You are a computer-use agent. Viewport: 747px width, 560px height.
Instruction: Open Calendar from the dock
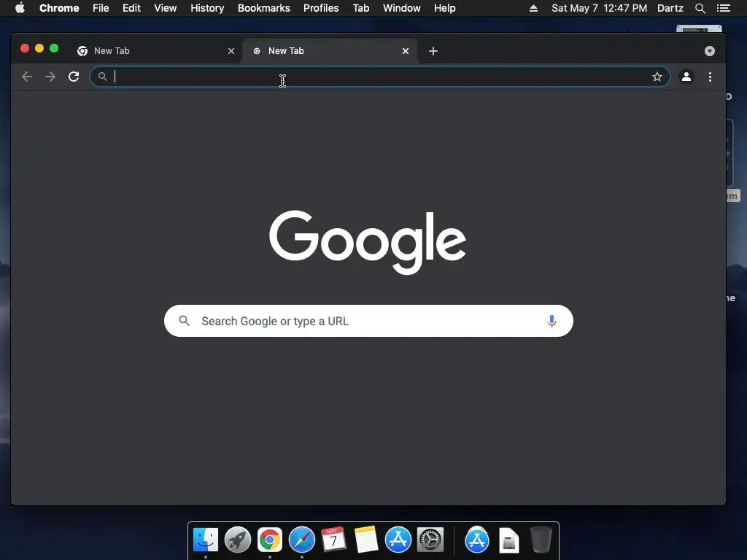coord(333,540)
